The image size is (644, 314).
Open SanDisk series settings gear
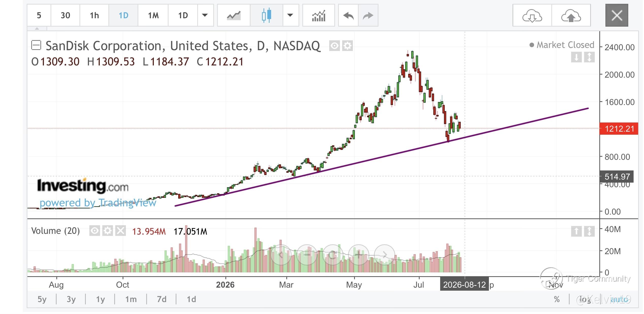(347, 46)
